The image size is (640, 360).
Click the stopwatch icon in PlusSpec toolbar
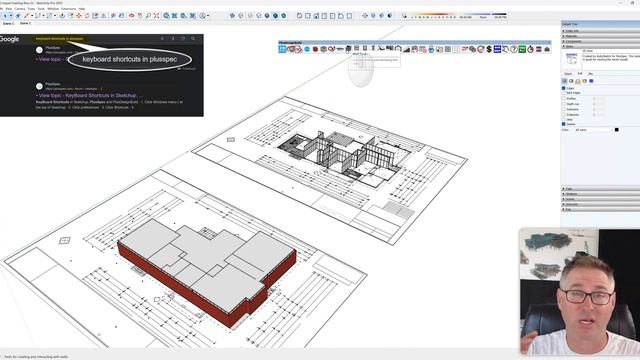click(530, 49)
